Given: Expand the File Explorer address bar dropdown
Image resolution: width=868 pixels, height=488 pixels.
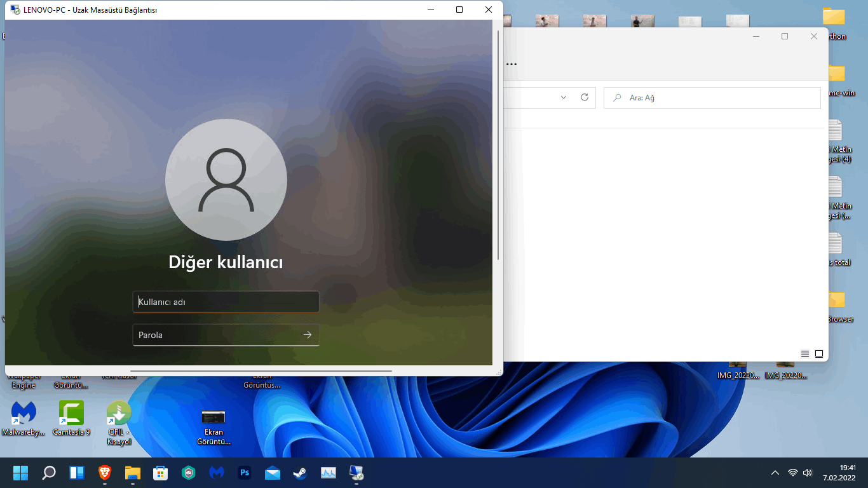Looking at the screenshot, I should pos(564,97).
